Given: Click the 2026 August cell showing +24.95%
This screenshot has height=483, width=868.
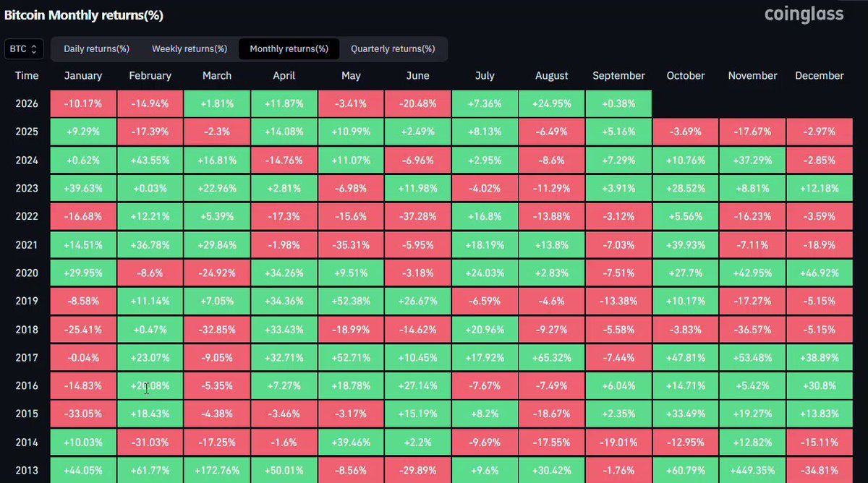Looking at the screenshot, I should coord(552,103).
